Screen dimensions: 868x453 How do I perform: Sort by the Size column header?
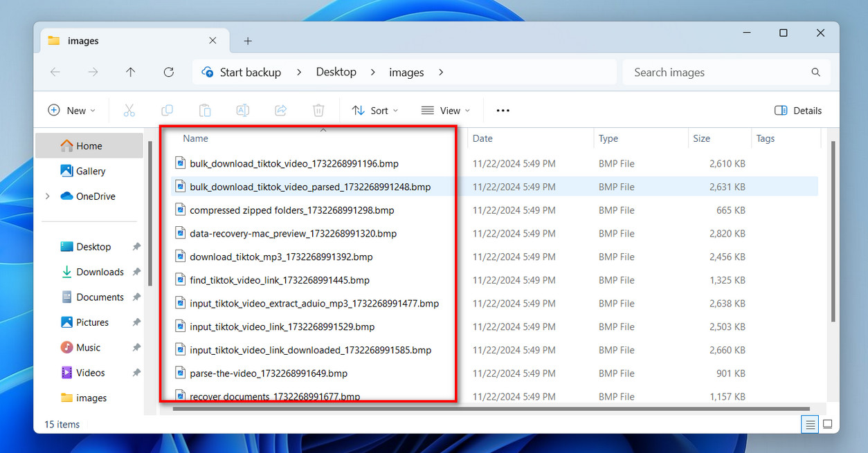click(702, 138)
